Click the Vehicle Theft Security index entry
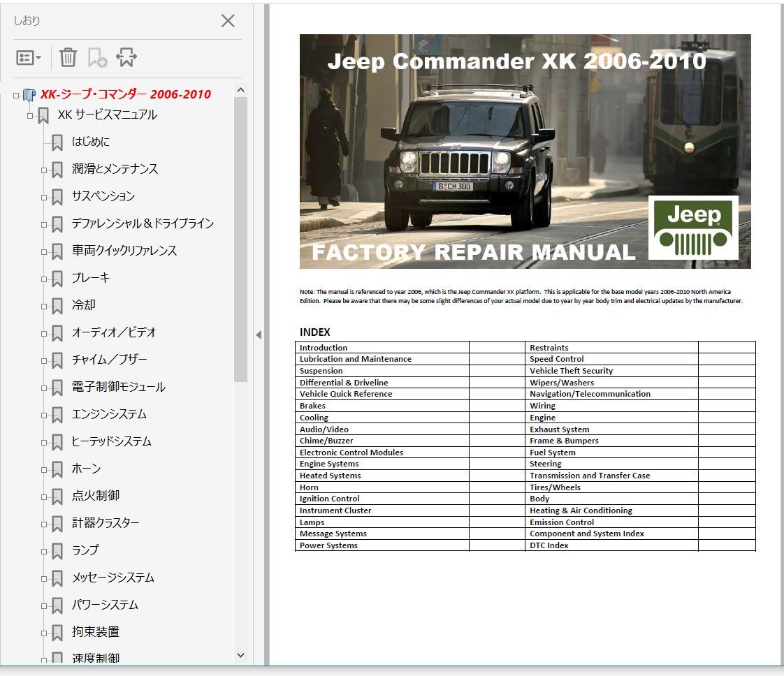This screenshot has width=784, height=676. click(571, 371)
